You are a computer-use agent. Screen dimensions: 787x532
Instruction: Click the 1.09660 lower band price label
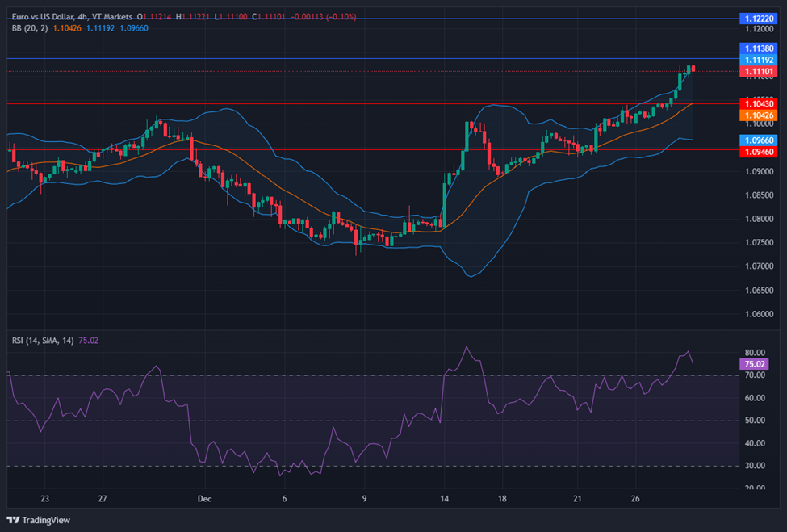(x=757, y=140)
